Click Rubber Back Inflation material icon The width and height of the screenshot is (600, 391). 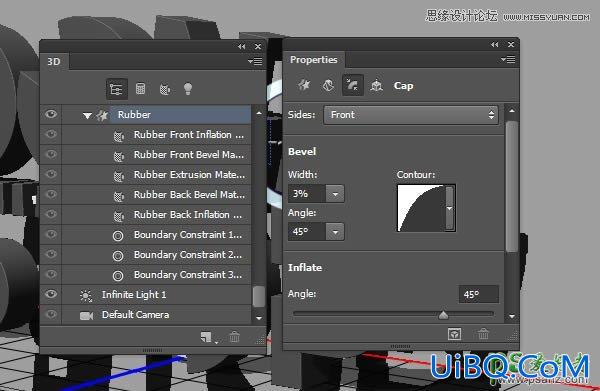119,216
